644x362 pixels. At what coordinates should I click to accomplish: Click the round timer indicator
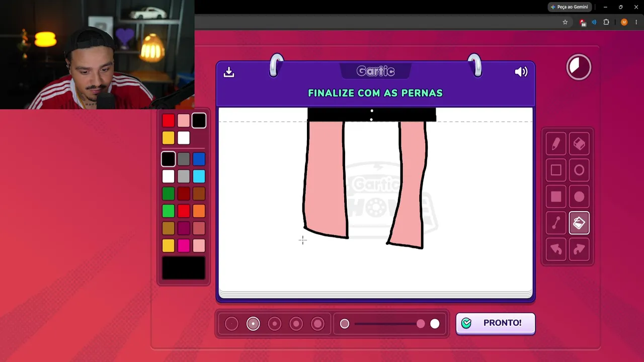tap(579, 67)
